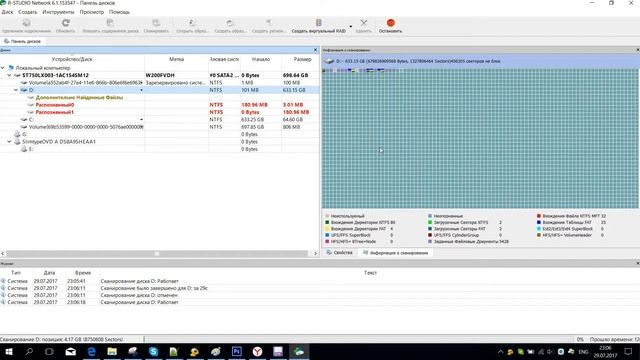The height and width of the screenshot is (360, 640).
Task: Collapse the Локальный компьютер tree node
Action: point(3,68)
